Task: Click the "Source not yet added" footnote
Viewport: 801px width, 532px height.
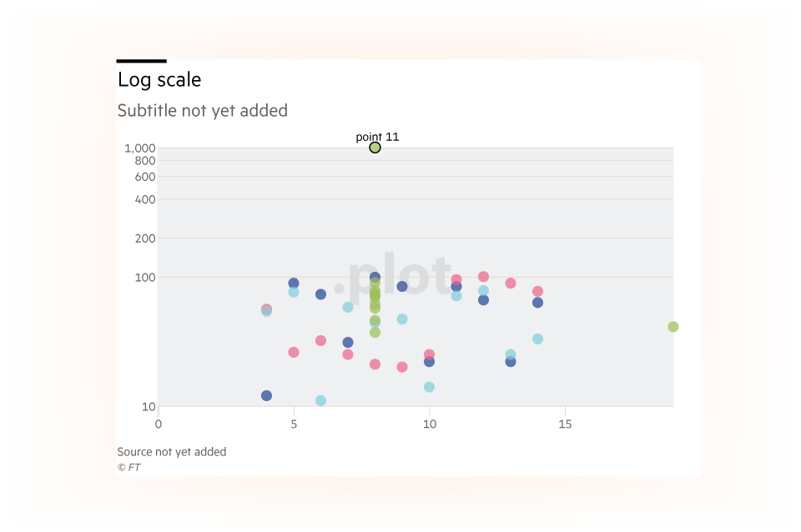Action: coord(172,452)
